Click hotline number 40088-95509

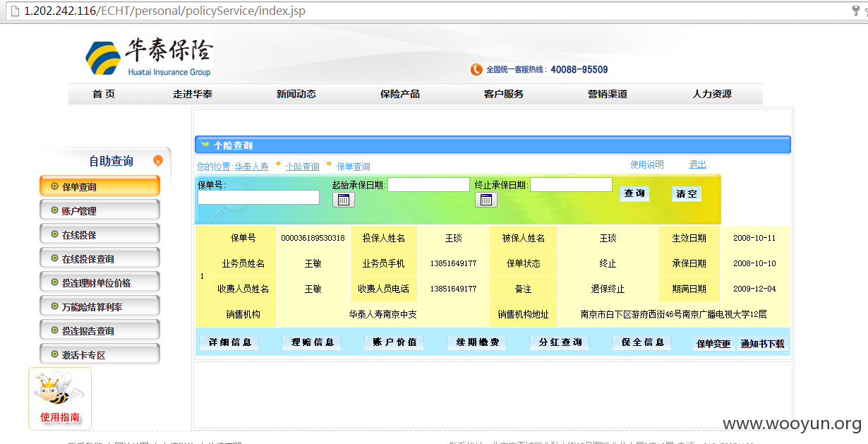pos(579,69)
